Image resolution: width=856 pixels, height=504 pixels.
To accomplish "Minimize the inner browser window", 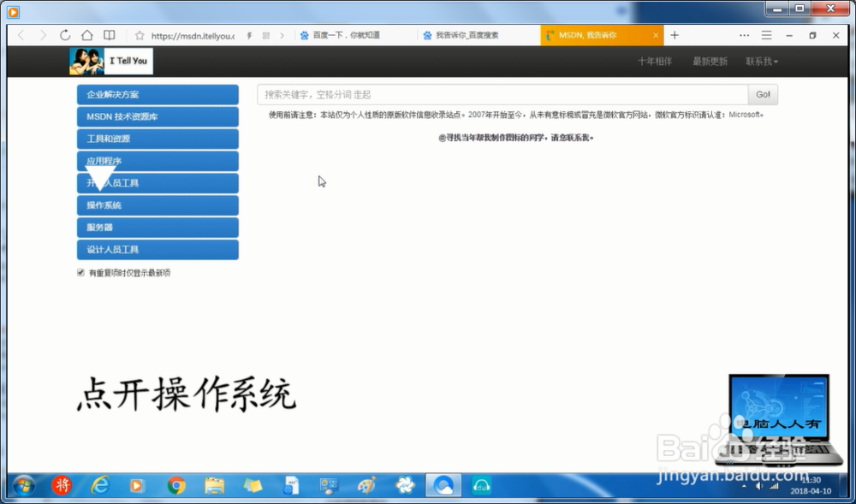I will tap(789, 35).
